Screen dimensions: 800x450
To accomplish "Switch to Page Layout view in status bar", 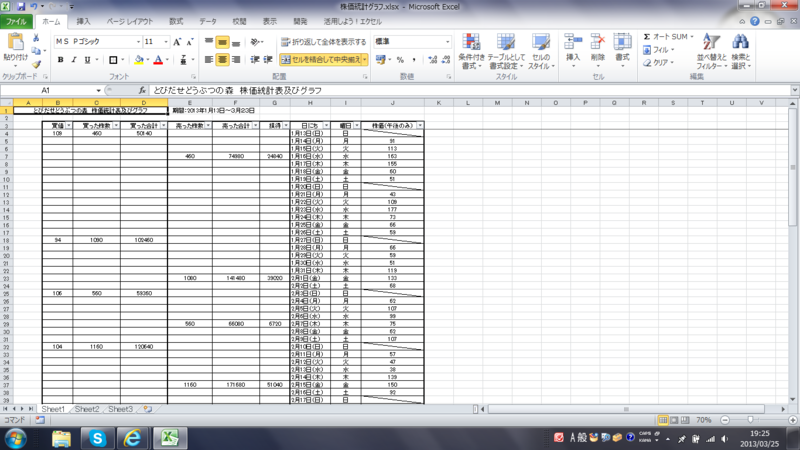I will 674,420.
